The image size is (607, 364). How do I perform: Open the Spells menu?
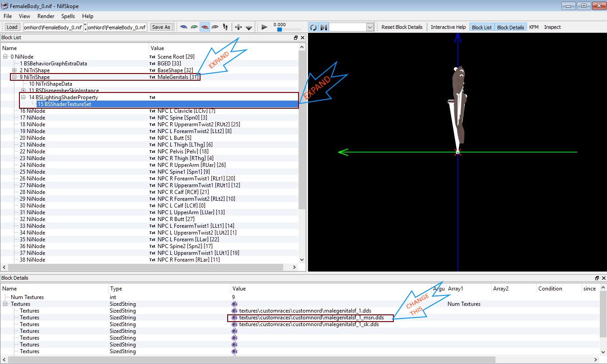68,16
